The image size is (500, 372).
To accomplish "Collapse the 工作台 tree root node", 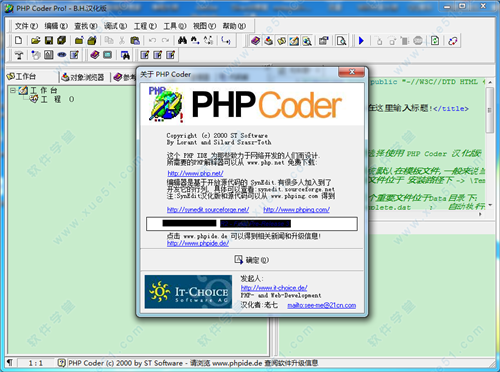I will tap(13, 90).
